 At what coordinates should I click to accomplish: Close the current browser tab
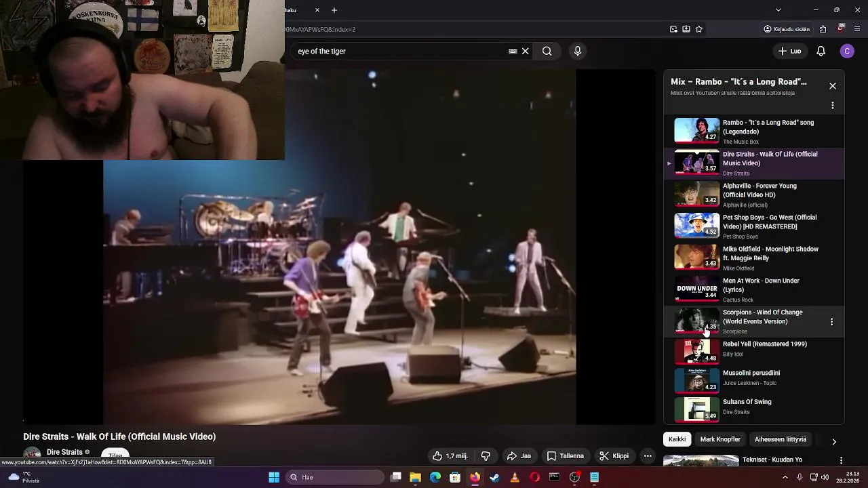(x=317, y=10)
